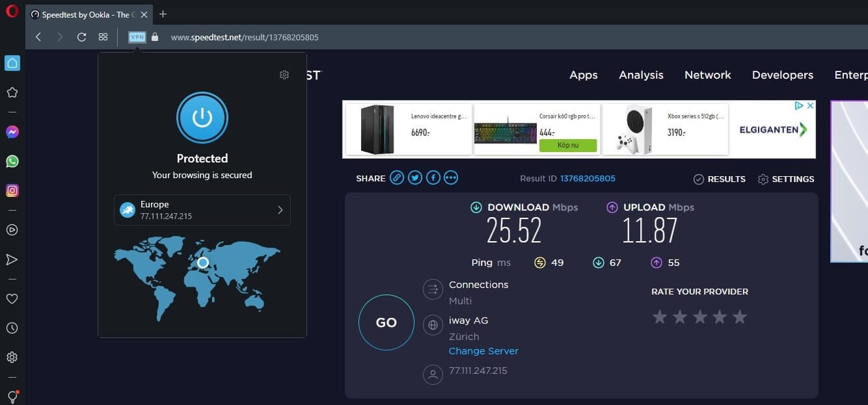Screen dimensions: 868x405
Task: Rate provider with three stars
Action: click(x=699, y=317)
